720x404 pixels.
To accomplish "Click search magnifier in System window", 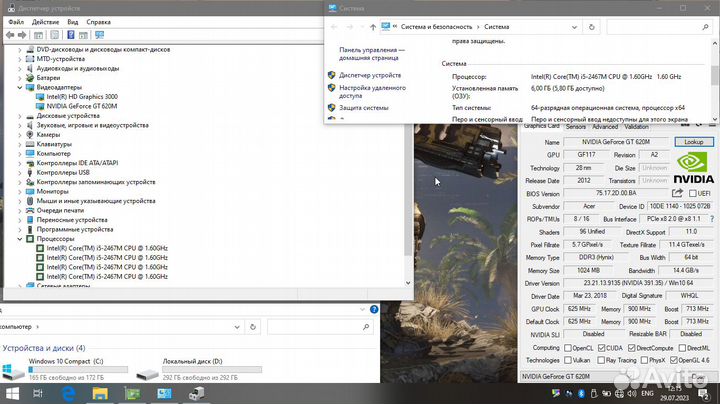I will pyautogui.click(x=705, y=27).
